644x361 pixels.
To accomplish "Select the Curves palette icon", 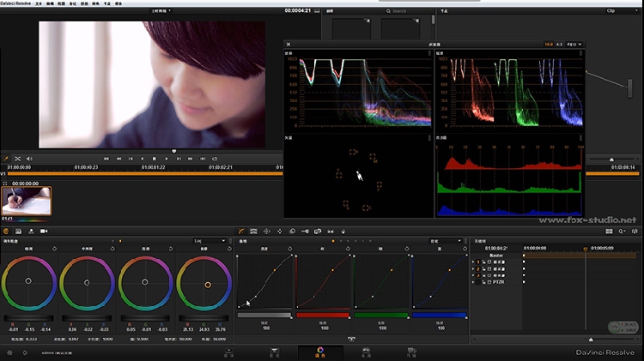I will [241, 231].
